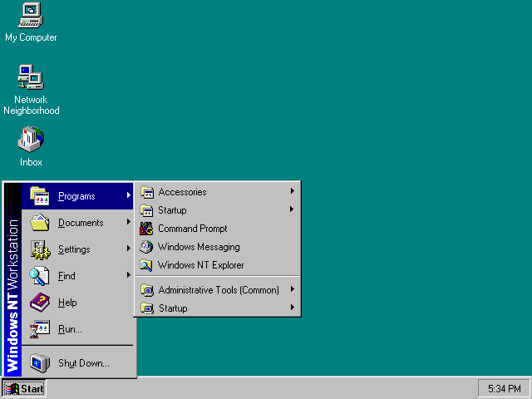
Task: Click the purple Help book icon
Action: [40, 303]
